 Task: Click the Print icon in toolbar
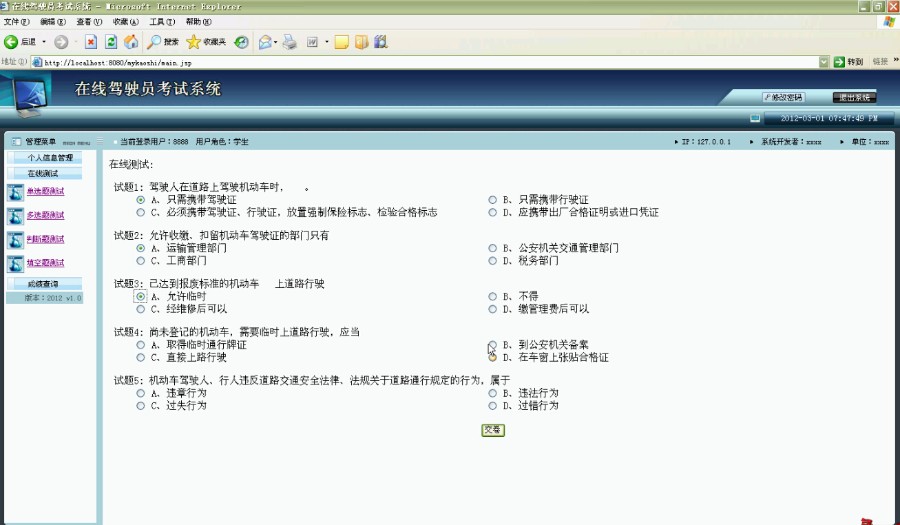point(289,42)
